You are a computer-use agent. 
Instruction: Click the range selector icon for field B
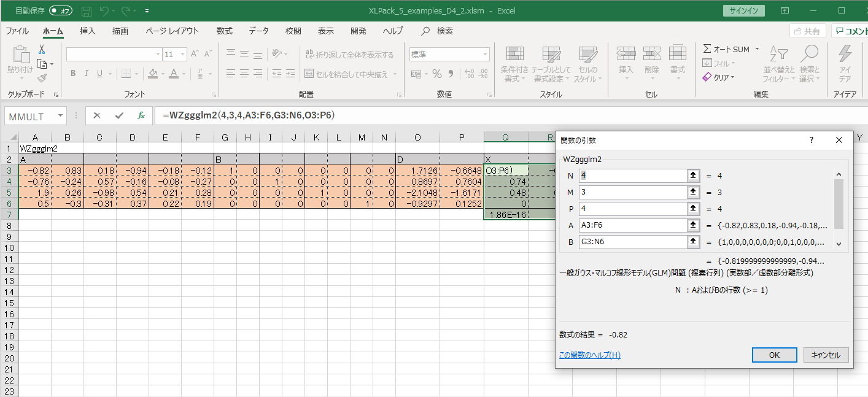point(694,242)
